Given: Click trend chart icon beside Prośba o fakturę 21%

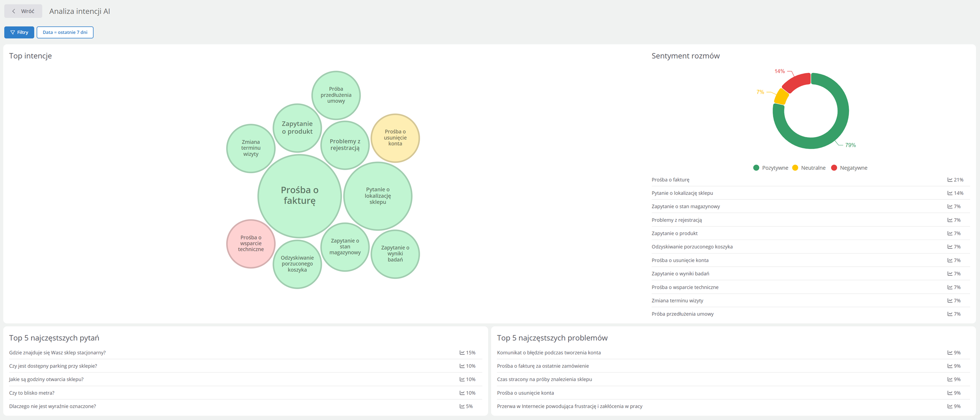Looking at the screenshot, I should (x=949, y=180).
